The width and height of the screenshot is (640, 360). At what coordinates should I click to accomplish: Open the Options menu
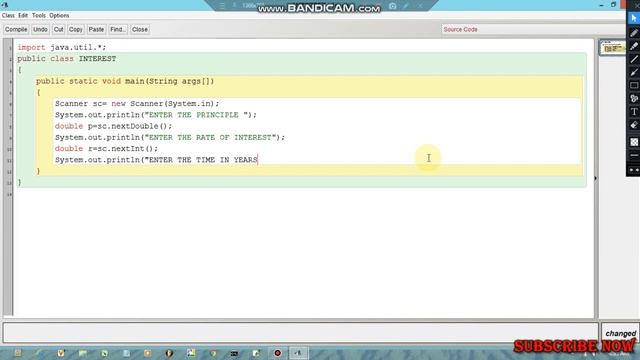point(59,16)
